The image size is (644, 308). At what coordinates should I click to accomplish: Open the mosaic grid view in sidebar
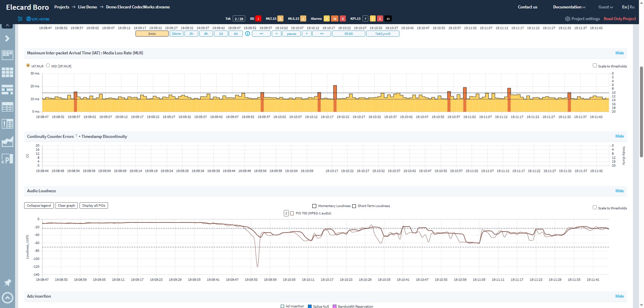[7, 72]
